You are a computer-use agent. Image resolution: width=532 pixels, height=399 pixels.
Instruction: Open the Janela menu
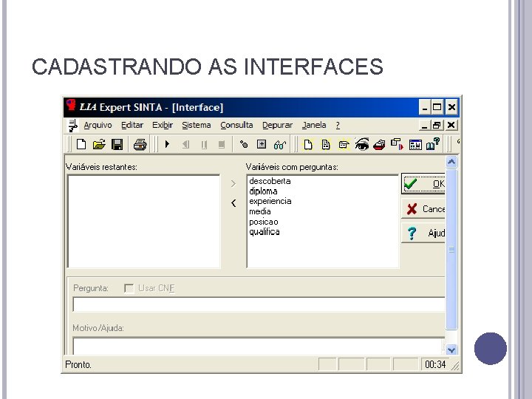pos(314,125)
